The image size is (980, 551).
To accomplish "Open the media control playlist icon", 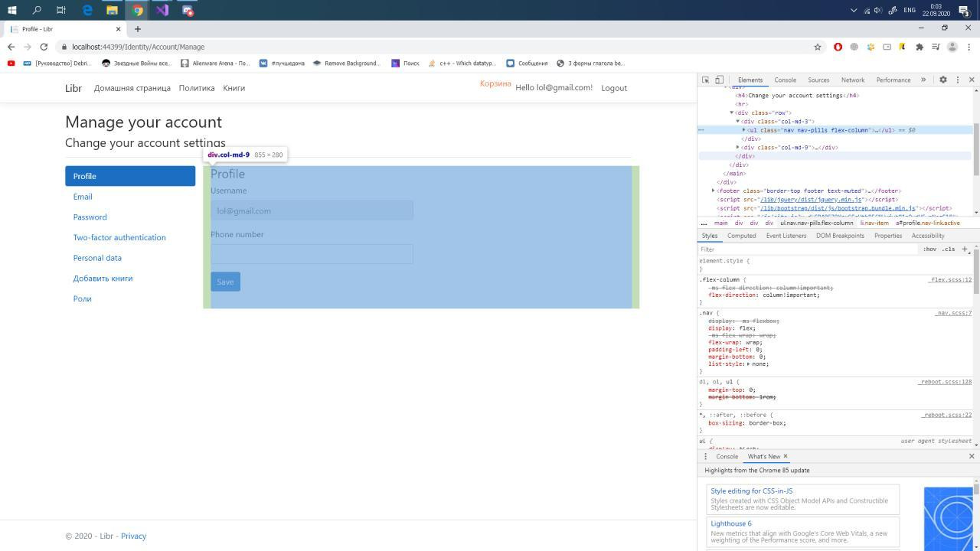I will (x=936, y=47).
